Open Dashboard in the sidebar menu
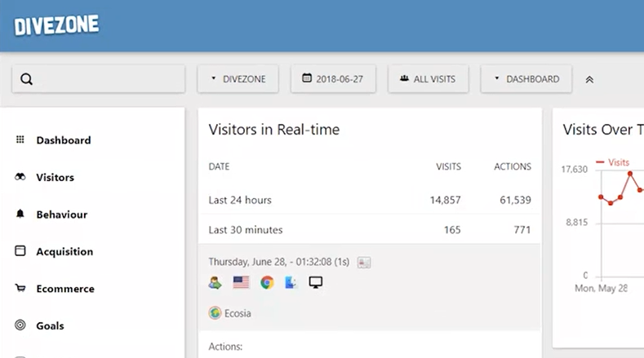 pos(63,140)
